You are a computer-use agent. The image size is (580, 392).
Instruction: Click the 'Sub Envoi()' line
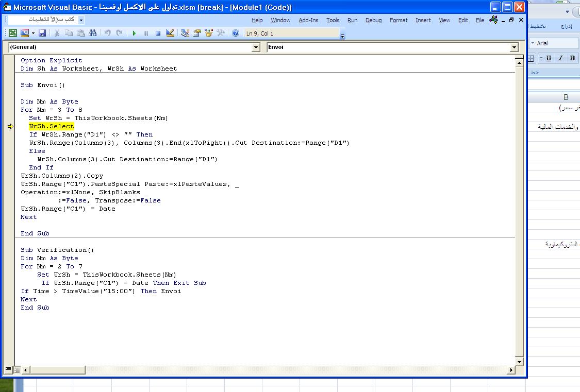coord(43,85)
